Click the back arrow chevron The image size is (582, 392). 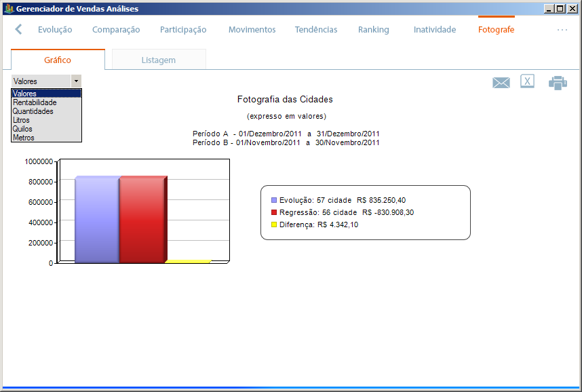(18, 29)
